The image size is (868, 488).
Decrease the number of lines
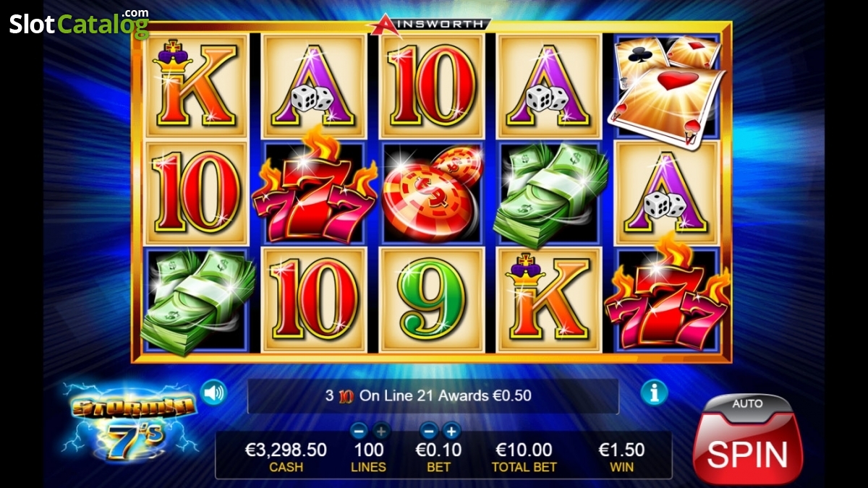point(359,431)
